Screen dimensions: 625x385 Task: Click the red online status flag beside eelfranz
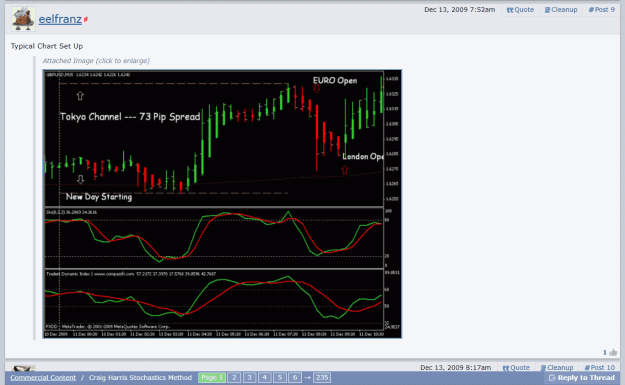click(x=86, y=19)
